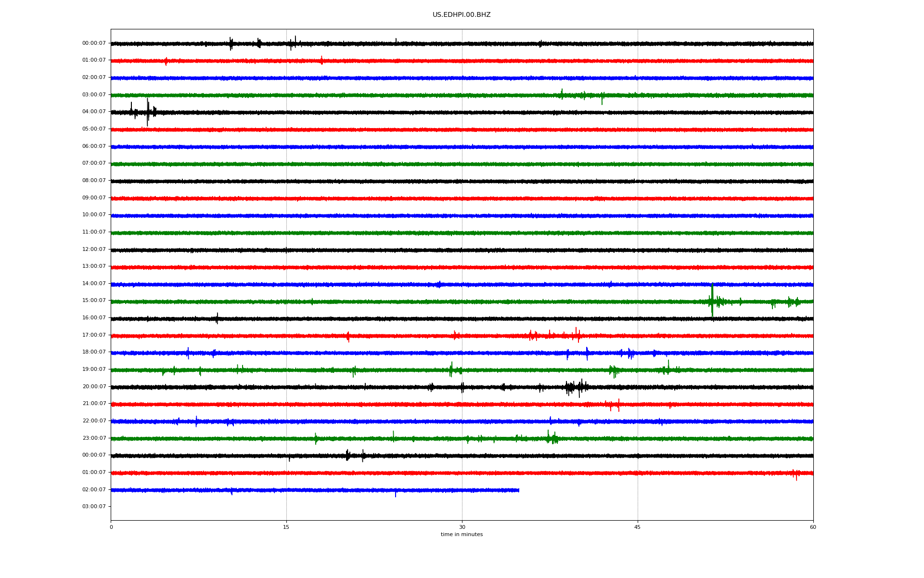Click the 20:00:07 time label
This screenshot has height=578, width=924.
[94, 387]
